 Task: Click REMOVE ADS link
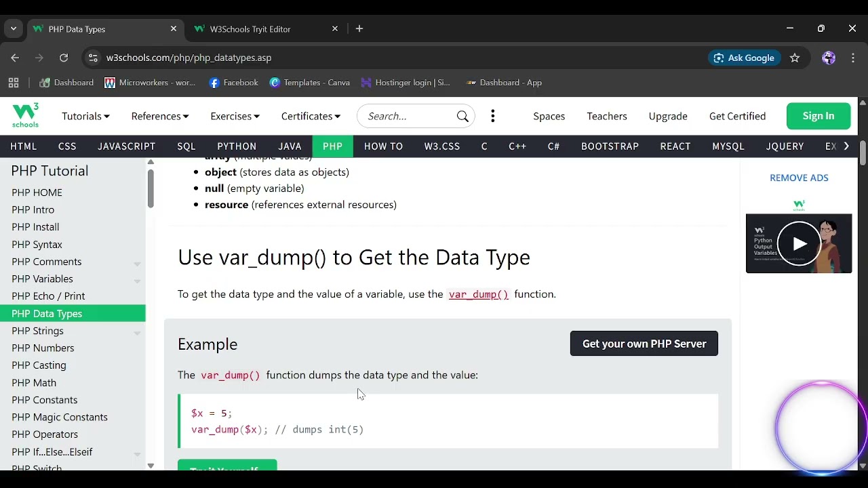point(799,178)
